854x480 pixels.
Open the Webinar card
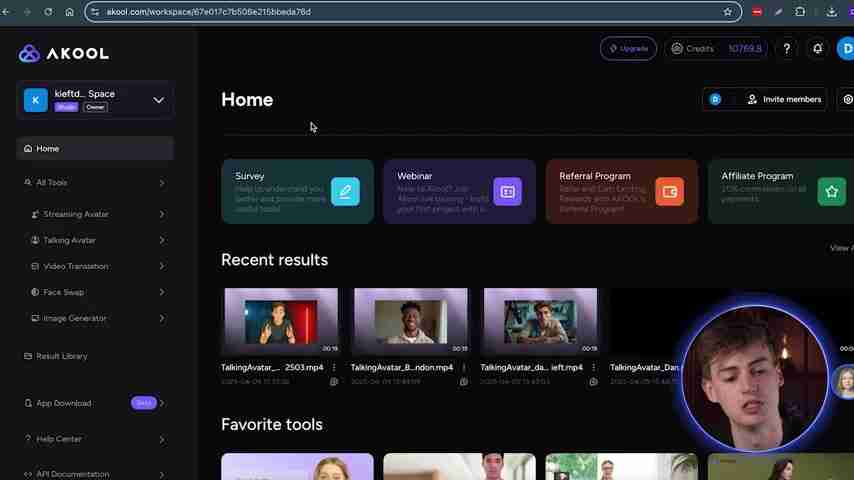click(460, 191)
